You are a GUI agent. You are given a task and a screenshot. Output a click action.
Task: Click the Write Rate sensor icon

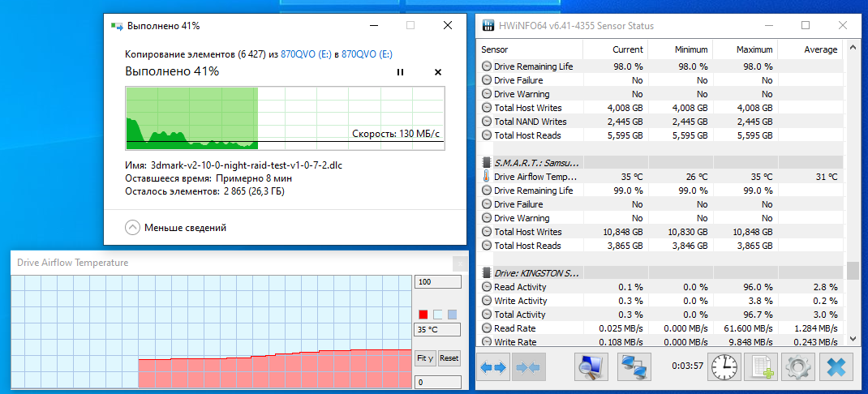487,342
